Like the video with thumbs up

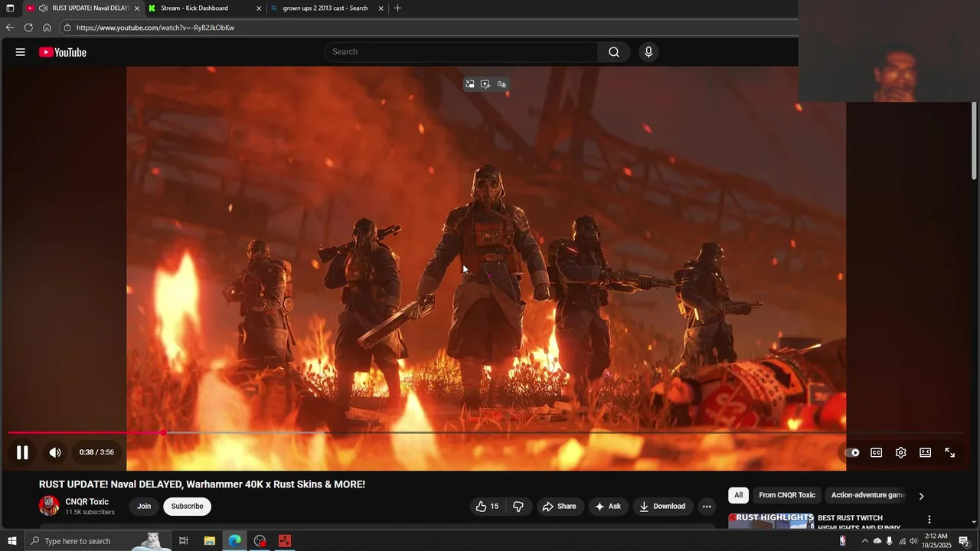pos(487,506)
